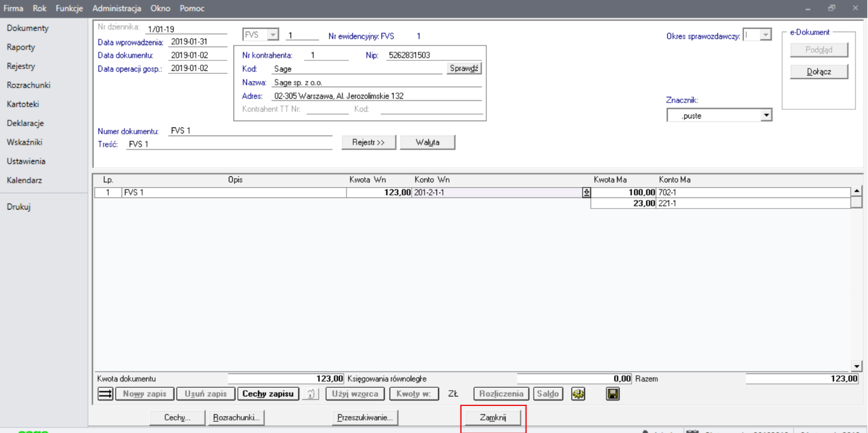Select the Kwota Ma cell 100,00
868x433 pixels.
623,193
